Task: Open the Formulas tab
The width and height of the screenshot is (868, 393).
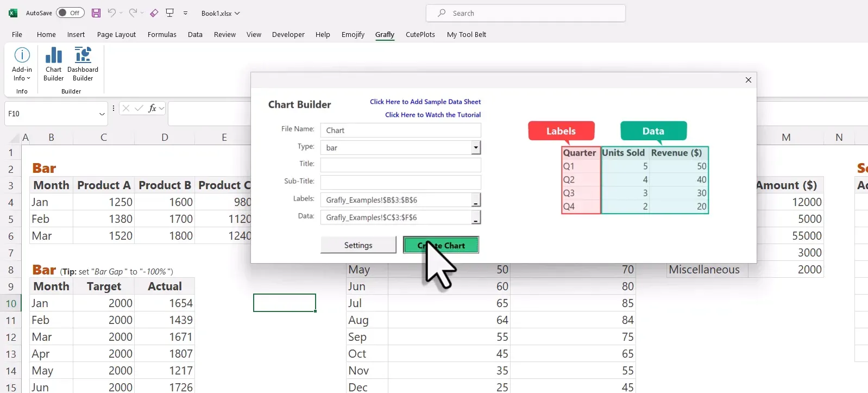Action: tap(162, 34)
